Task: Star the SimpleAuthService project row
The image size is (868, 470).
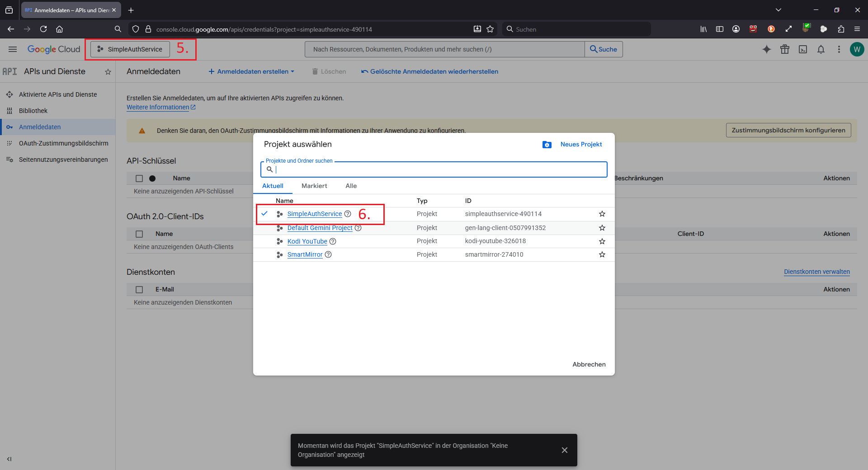Action: (602, 214)
